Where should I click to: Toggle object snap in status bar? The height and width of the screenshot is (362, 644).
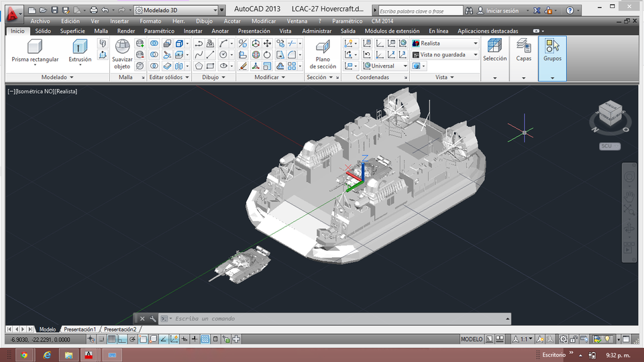142,339
